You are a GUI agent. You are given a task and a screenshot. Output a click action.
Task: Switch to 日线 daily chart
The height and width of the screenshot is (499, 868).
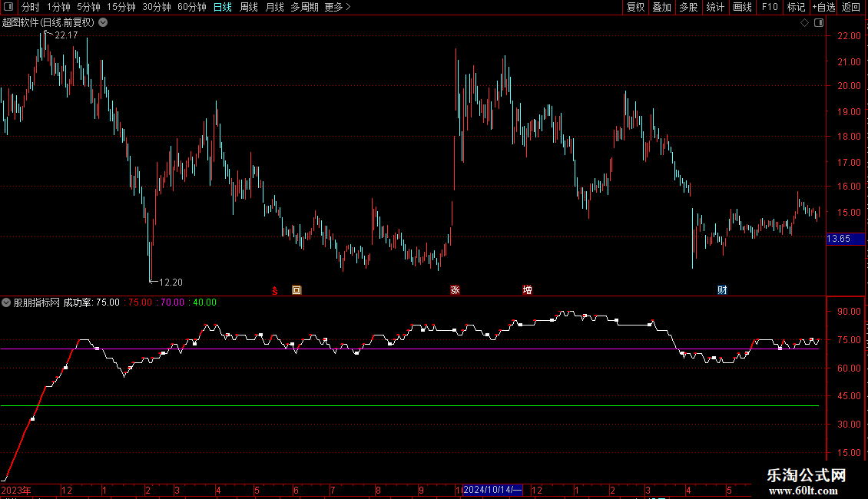click(223, 7)
